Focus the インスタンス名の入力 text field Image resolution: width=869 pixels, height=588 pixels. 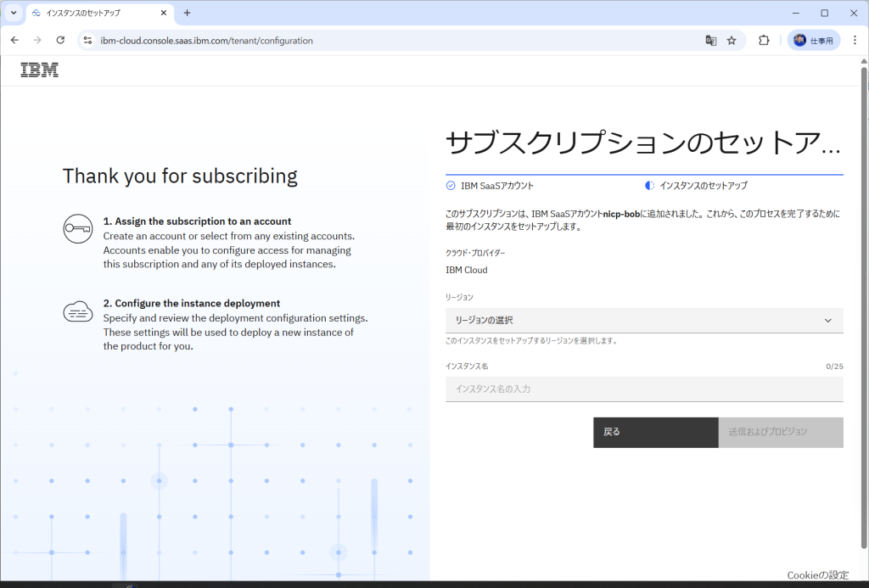[x=644, y=389]
